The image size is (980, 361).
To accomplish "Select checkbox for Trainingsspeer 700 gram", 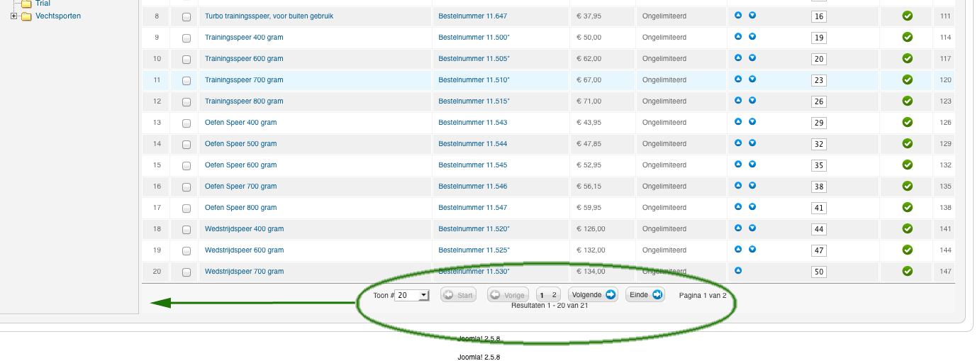I will point(186,80).
